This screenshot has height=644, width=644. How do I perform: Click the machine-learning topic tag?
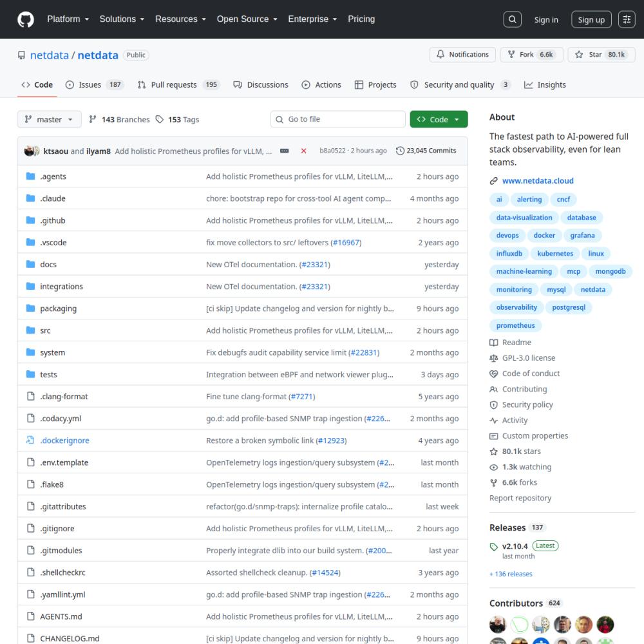click(x=524, y=272)
